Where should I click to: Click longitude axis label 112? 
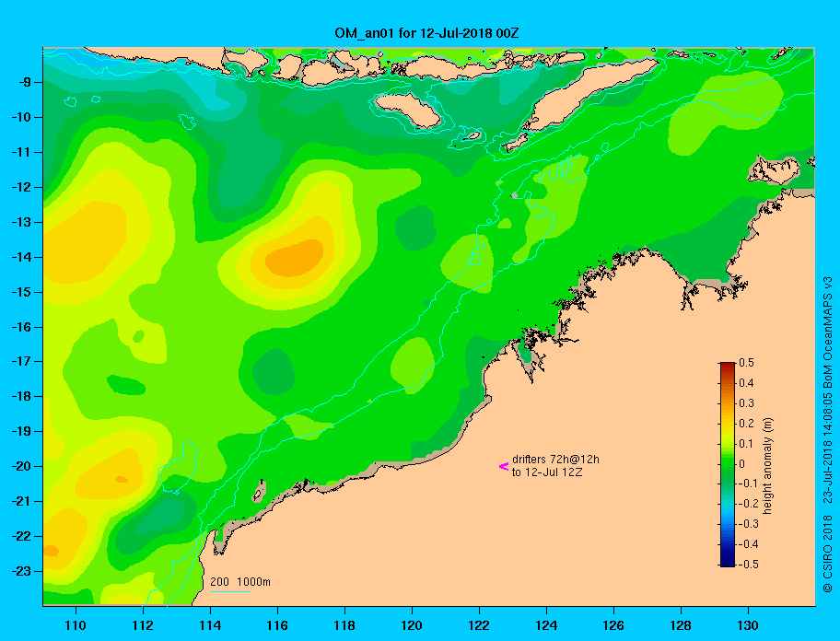[x=143, y=625]
